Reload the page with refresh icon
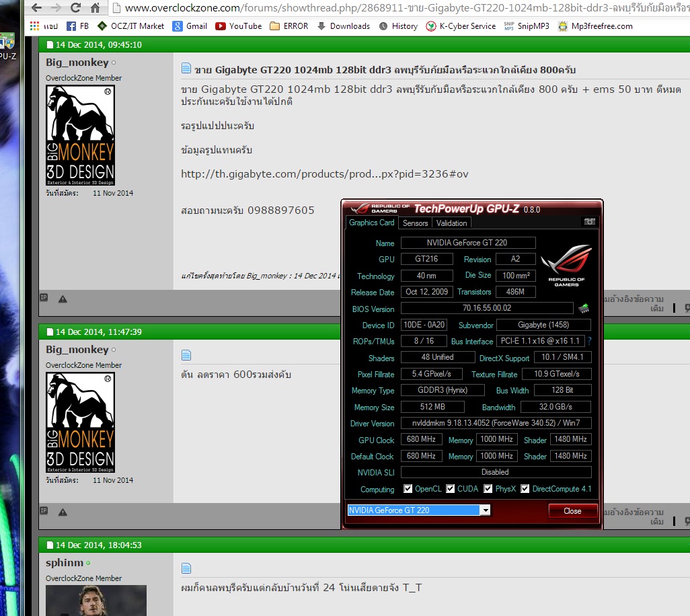The width and height of the screenshot is (690, 616). pyautogui.click(x=76, y=7)
